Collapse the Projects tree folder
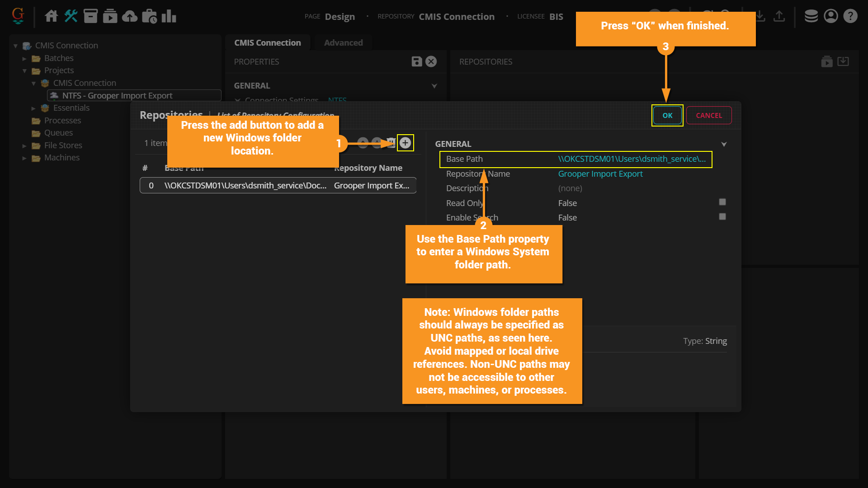This screenshot has height=488, width=868. pos(25,71)
